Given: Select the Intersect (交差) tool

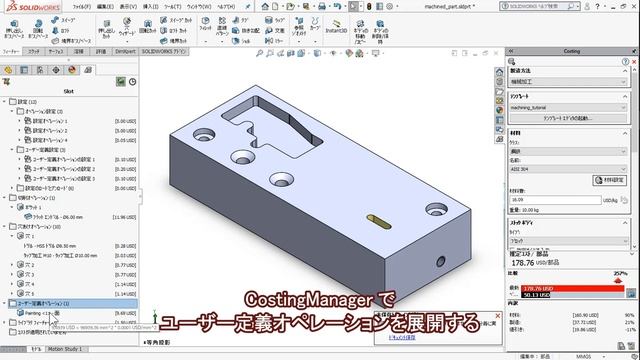Looking at the screenshot, I should 275,30.
